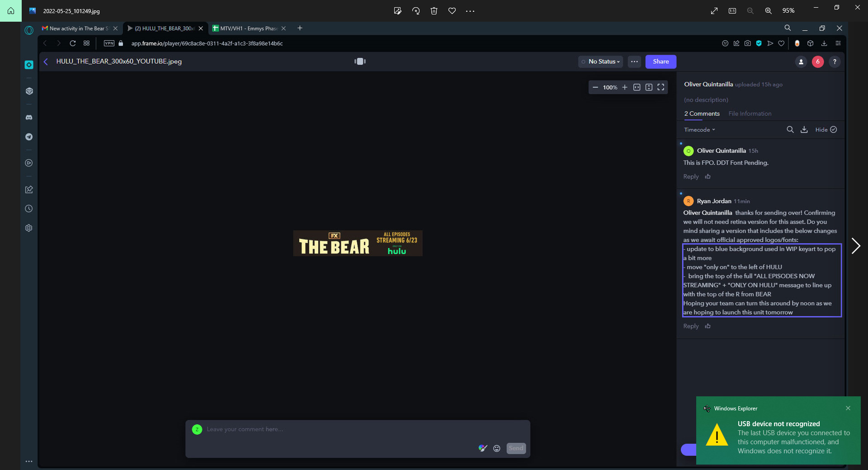The width and height of the screenshot is (868, 470).
Task: Open Photos app see-more menu
Action: click(470, 11)
